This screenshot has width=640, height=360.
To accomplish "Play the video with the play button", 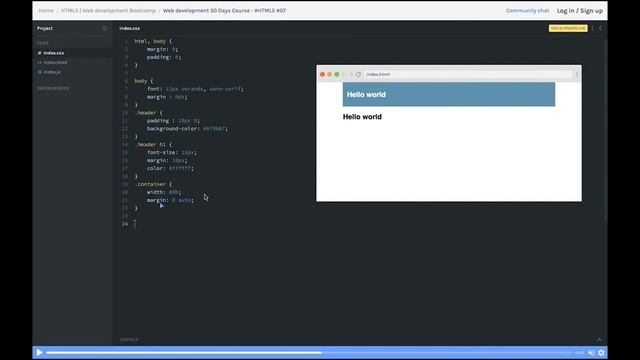I will (39, 352).
